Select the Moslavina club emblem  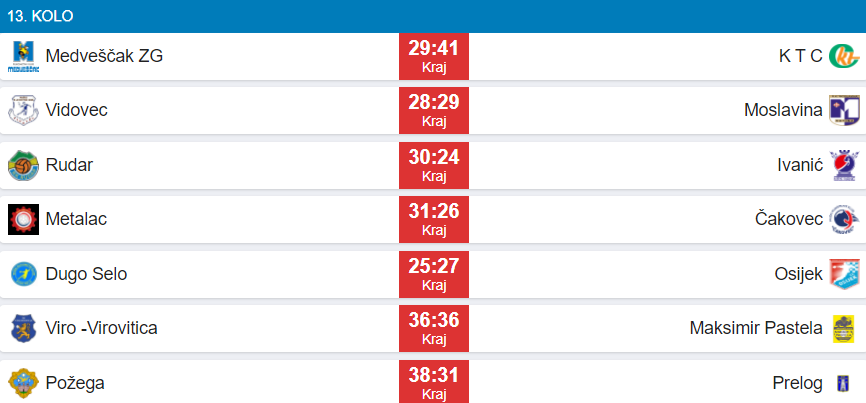pyautogui.click(x=844, y=110)
